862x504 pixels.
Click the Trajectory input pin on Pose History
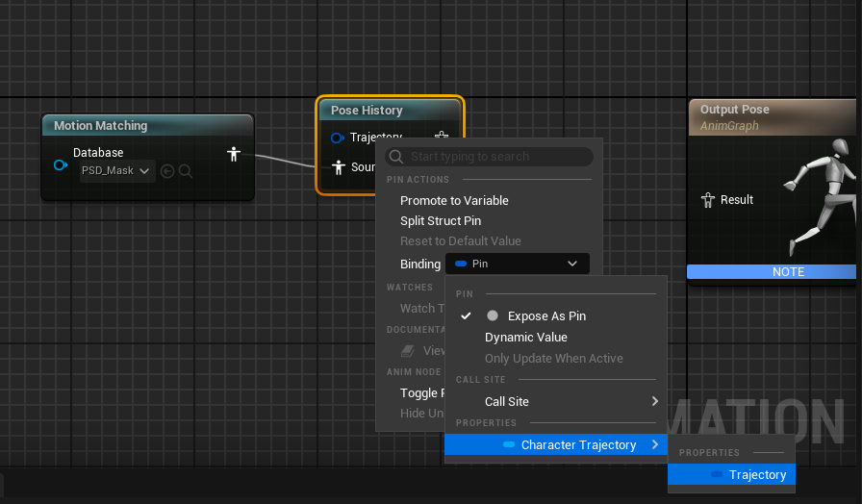point(338,138)
